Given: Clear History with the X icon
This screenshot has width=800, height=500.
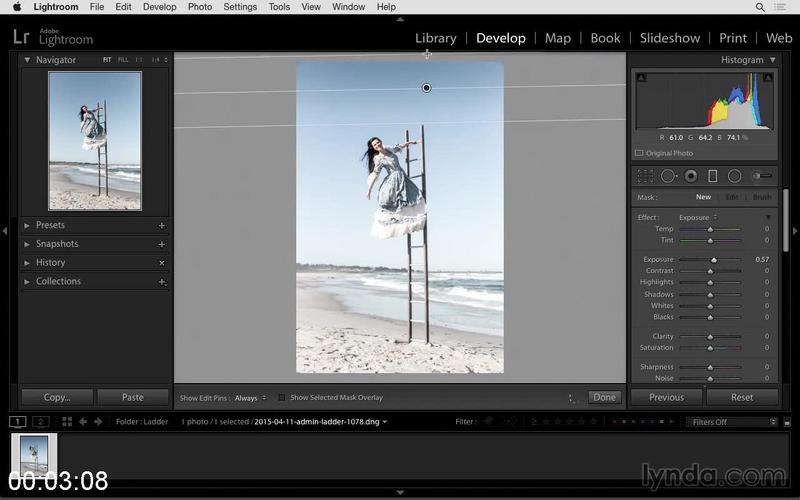Looking at the screenshot, I should click(x=162, y=263).
